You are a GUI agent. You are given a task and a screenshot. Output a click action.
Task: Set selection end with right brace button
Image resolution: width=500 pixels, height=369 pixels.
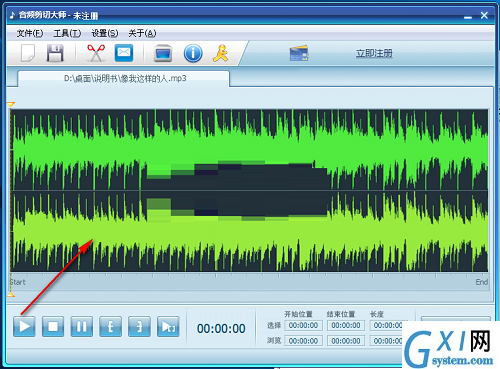[x=139, y=326]
